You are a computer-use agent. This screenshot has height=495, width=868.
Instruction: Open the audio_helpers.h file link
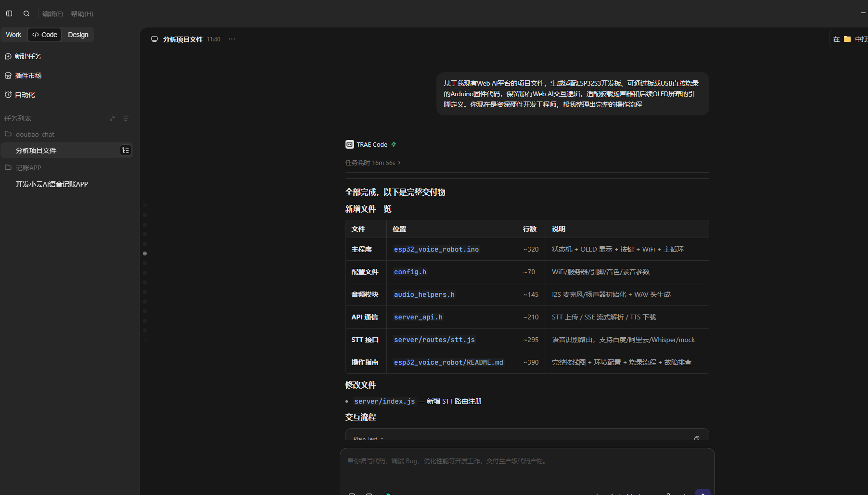click(x=424, y=294)
